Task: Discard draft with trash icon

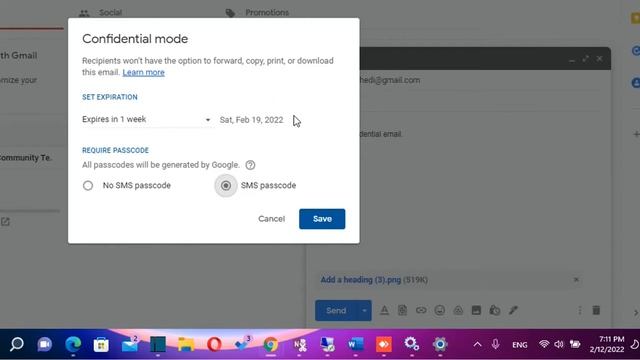Action: click(x=596, y=311)
